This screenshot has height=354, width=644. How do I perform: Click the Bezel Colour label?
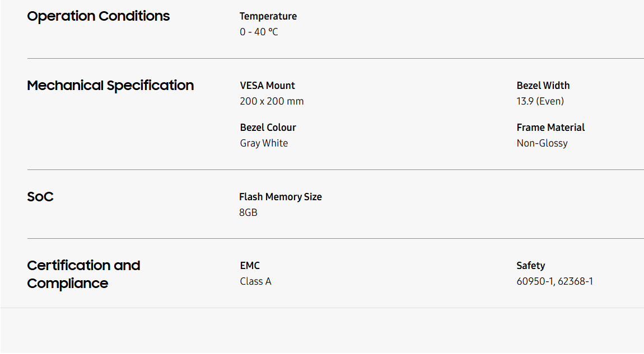point(268,128)
